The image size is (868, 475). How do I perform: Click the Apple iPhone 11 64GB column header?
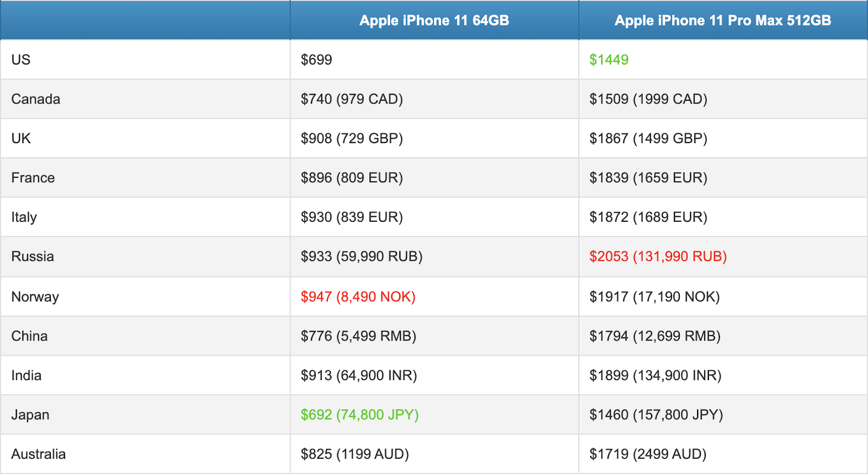click(x=434, y=21)
